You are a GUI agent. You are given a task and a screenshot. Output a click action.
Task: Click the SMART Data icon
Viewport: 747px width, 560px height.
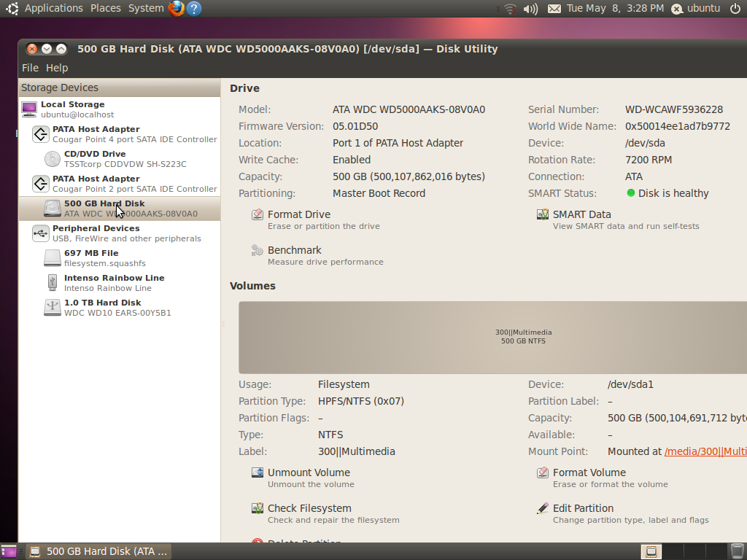coord(543,215)
